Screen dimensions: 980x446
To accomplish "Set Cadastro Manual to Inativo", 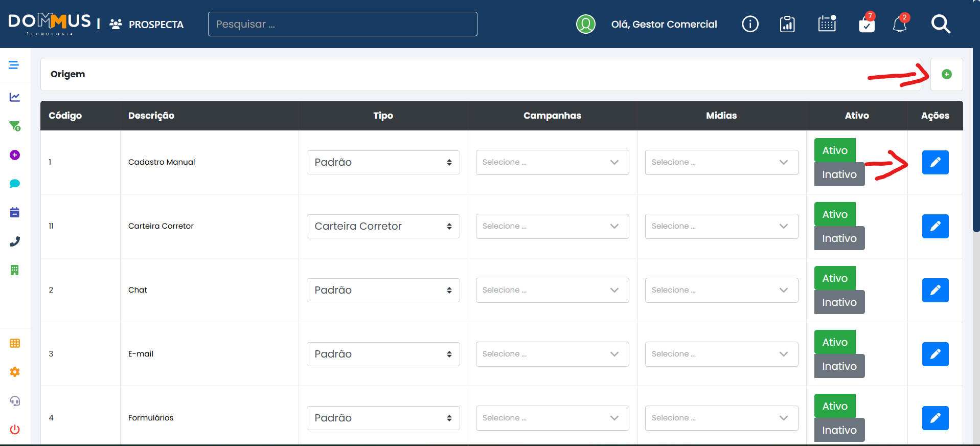I will pos(839,174).
